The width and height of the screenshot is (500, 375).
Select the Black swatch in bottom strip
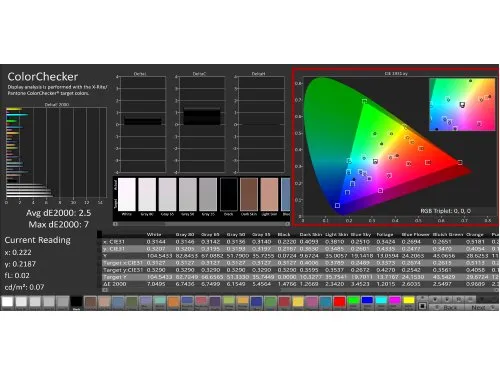pyautogui.click(x=76, y=301)
